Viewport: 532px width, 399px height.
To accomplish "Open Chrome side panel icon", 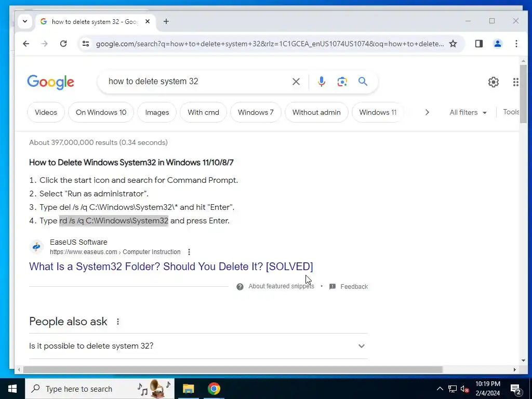I will [478, 44].
